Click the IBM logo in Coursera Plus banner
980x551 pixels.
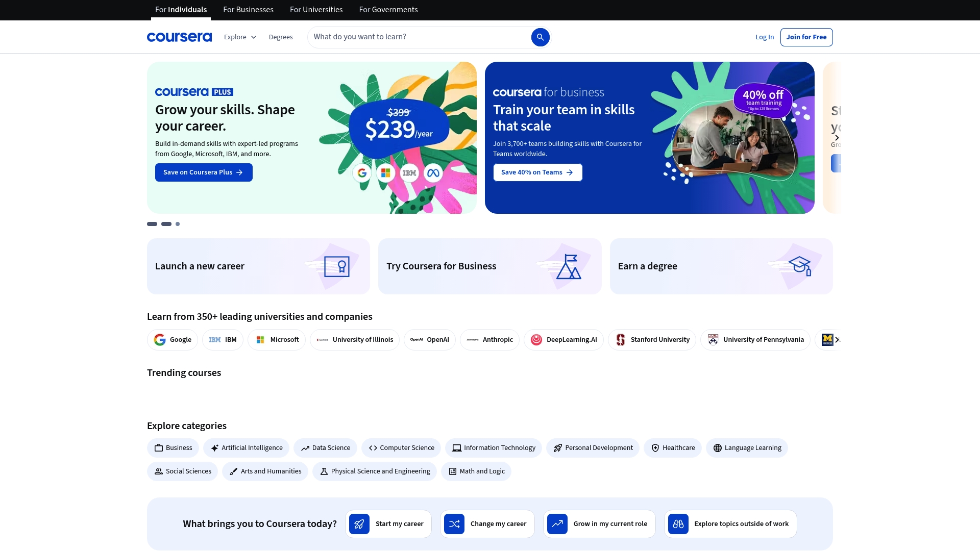pyautogui.click(x=409, y=173)
